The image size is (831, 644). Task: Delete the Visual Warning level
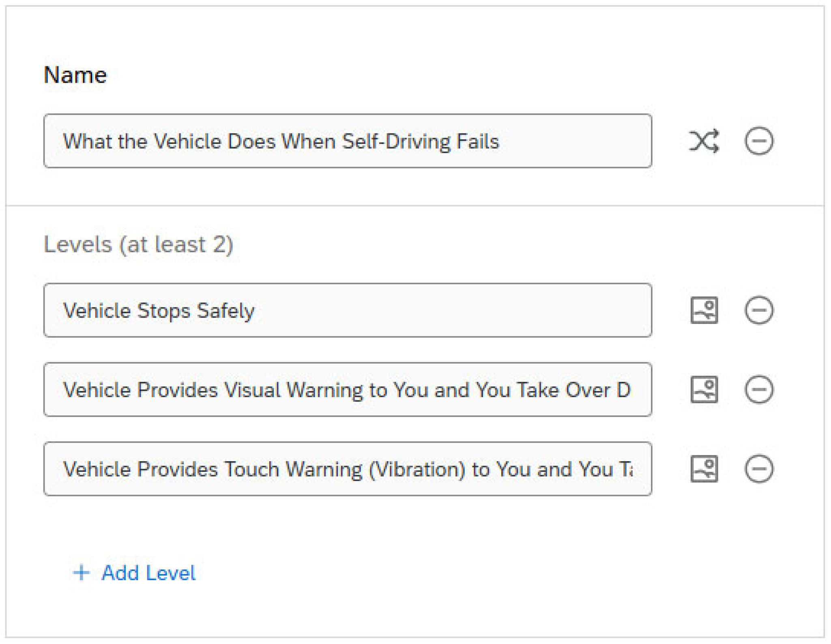click(759, 389)
